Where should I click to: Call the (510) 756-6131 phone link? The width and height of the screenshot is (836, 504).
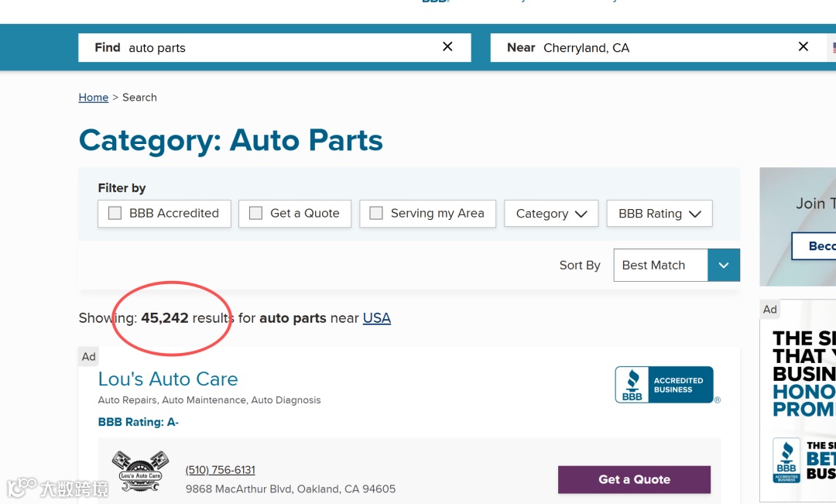[221, 470]
